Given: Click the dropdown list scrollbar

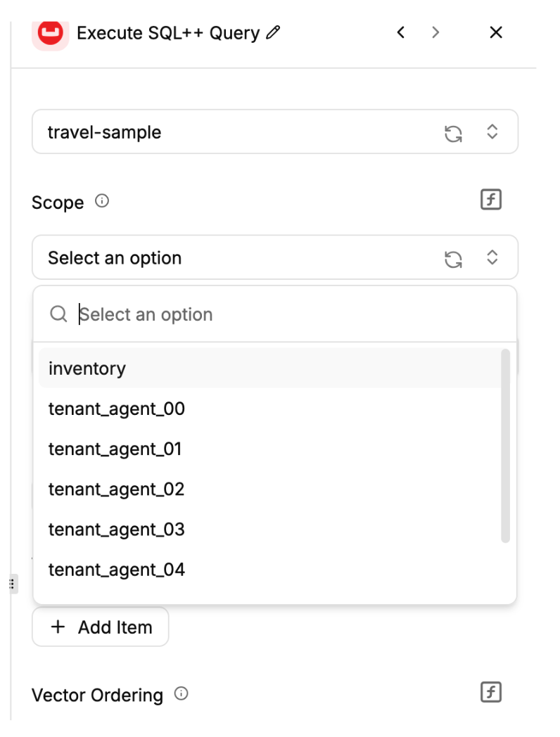Looking at the screenshot, I should click(x=505, y=446).
